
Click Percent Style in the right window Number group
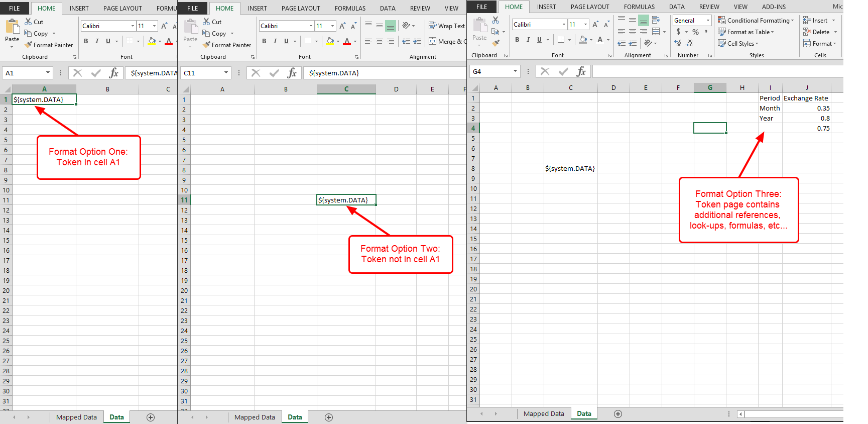(x=695, y=32)
